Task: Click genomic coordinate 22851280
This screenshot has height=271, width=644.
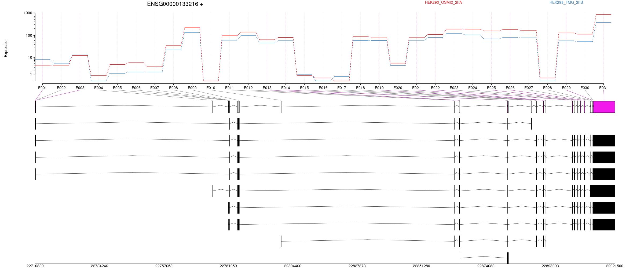Action: (x=422, y=266)
